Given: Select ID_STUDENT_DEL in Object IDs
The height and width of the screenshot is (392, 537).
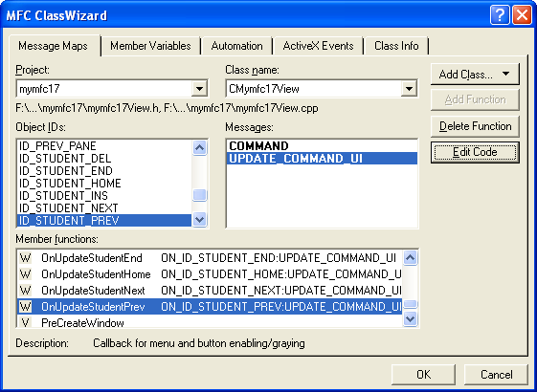Looking at the screenshot, I should click(104, 159).
